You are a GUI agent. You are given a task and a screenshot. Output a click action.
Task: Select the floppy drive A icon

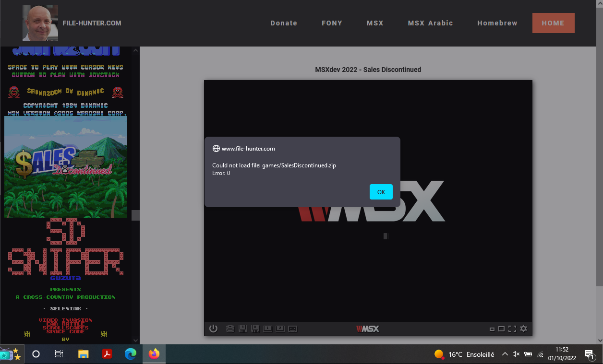point(243,329)
